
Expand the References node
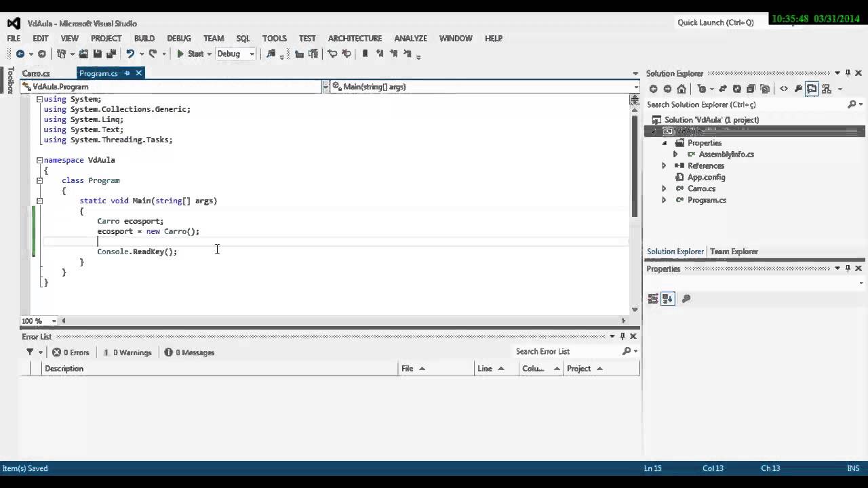click(665, 165)
